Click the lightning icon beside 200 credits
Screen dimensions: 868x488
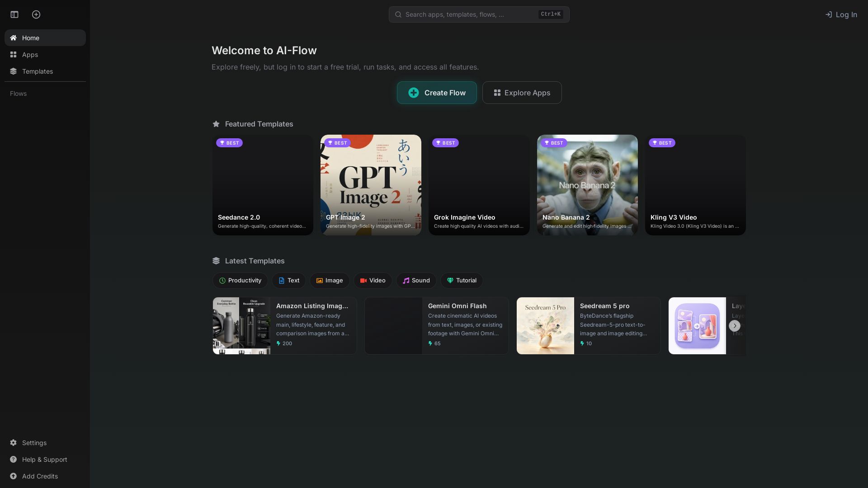(278, 343)
